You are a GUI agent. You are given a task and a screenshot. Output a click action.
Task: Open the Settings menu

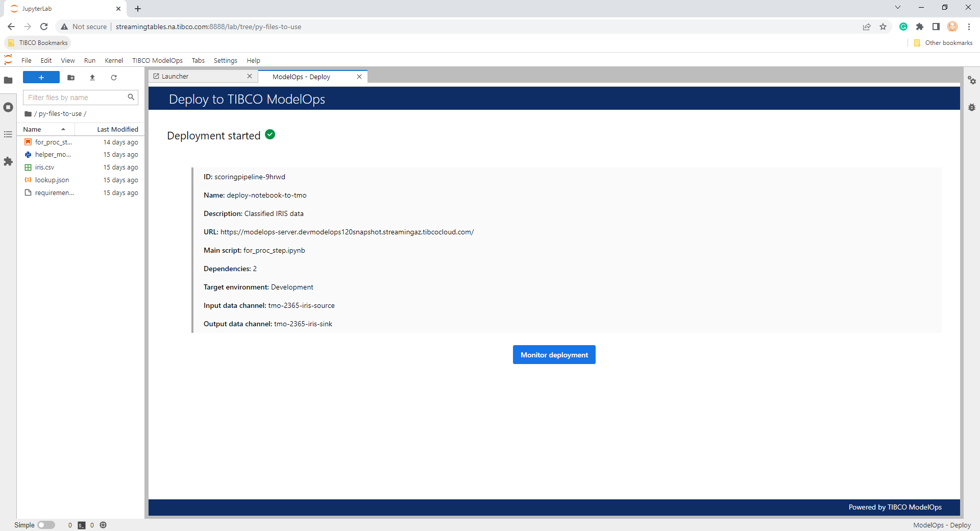(x=226, y=60)
